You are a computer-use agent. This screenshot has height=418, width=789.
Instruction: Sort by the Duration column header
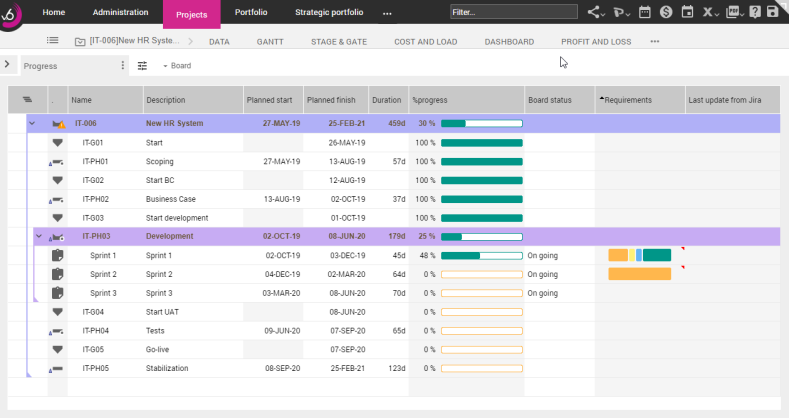pyautogui.click(x=388, y=100)
